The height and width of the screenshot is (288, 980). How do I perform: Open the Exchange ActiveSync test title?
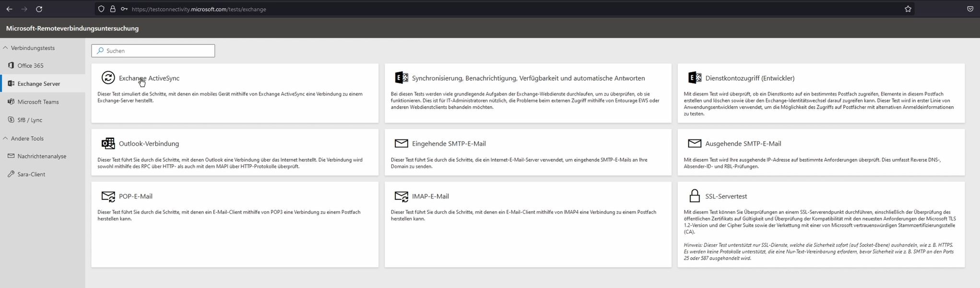click(x=149, y=78)
